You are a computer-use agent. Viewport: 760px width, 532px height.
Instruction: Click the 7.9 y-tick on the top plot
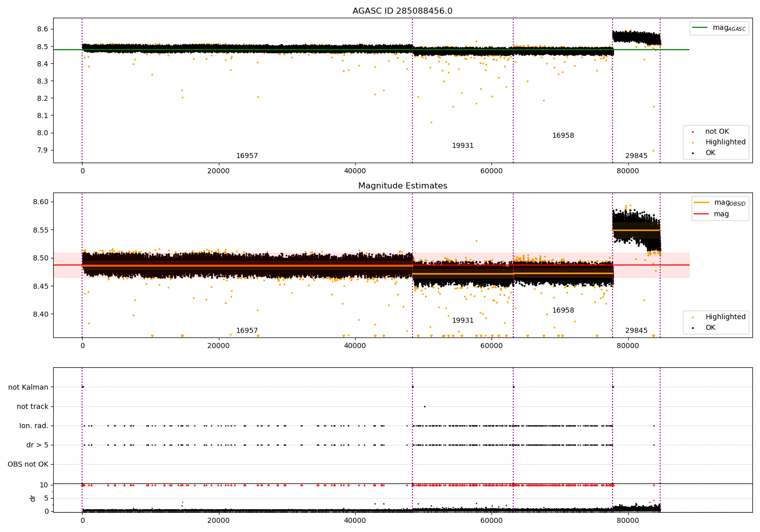pyautogui.click(x=43, y=150)
